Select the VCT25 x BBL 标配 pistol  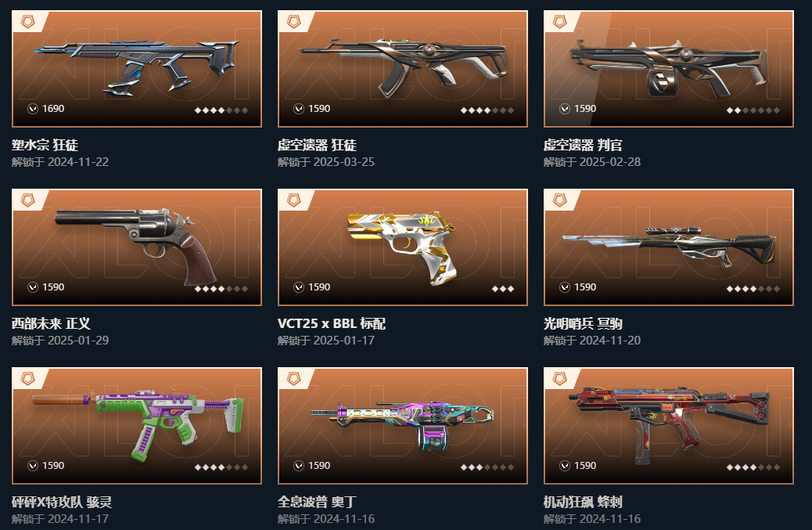click(x=402, y=247)
